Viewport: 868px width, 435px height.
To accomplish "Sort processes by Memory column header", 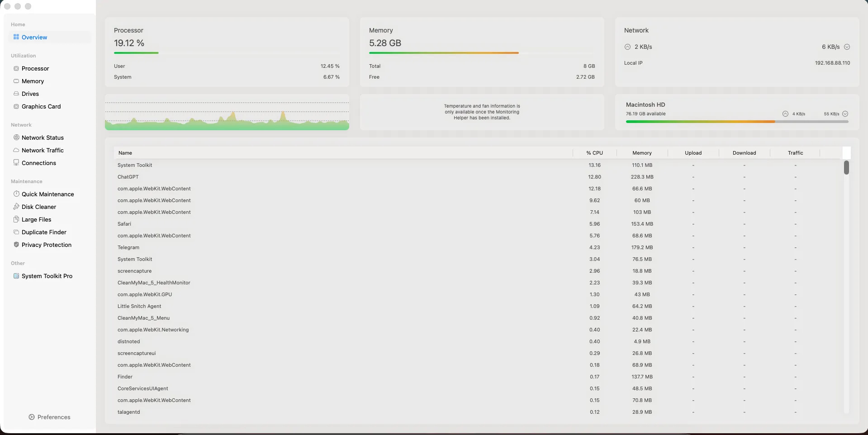I will 642,153.
